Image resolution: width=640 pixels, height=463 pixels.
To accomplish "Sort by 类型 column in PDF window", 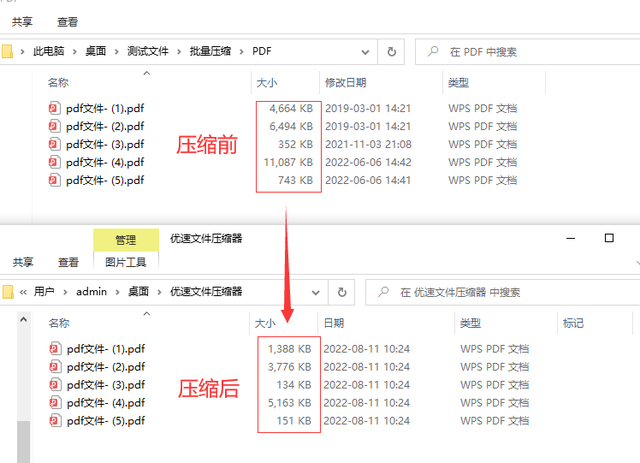I will (458, 83).
